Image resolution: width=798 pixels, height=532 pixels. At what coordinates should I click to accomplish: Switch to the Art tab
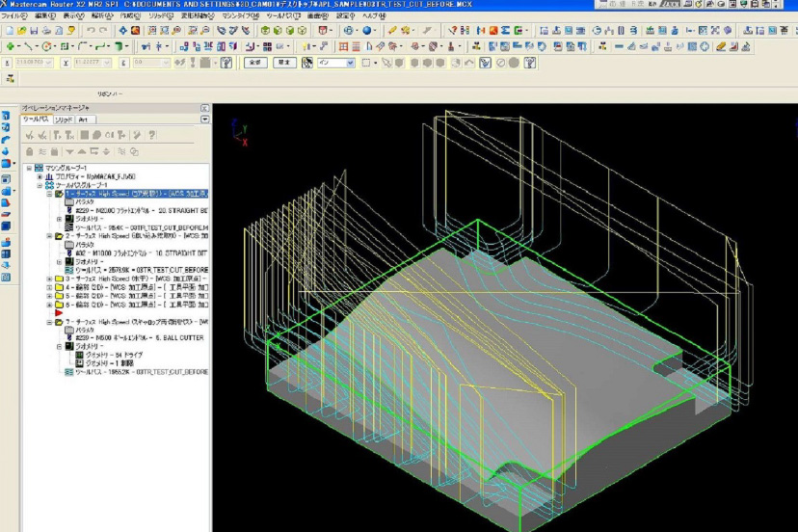[x=83, y=120]
